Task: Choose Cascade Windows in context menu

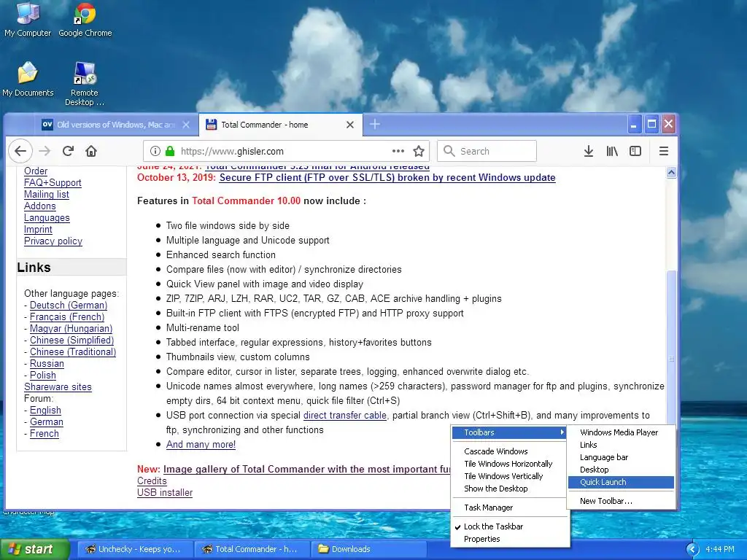Action: click(x=496, y=451)
